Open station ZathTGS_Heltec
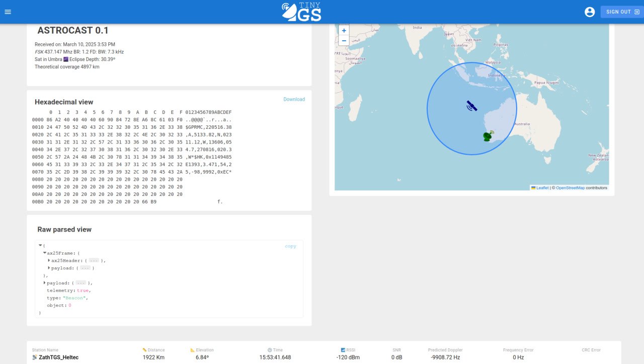 [58, 357]
